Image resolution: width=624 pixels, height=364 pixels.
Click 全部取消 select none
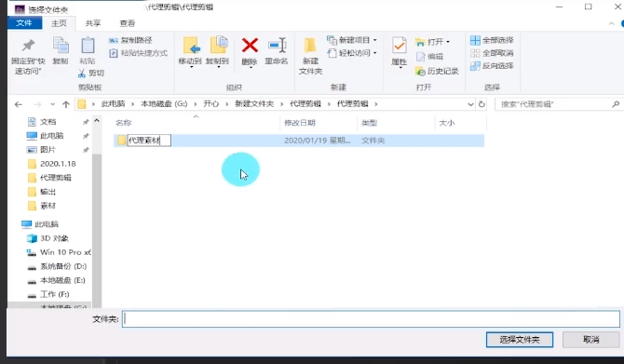(x=492, y=53)
